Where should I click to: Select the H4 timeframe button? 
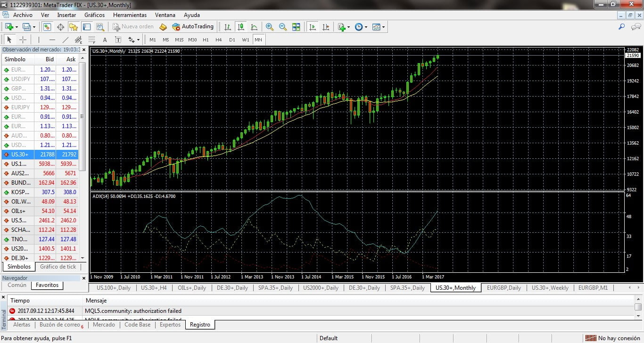click(219, 40)
